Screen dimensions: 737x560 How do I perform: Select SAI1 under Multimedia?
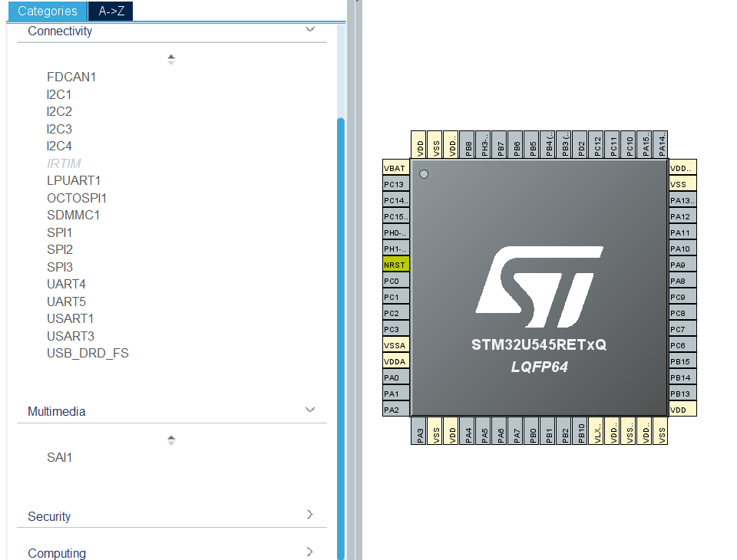pyautogui.click(x=59, y=457)
